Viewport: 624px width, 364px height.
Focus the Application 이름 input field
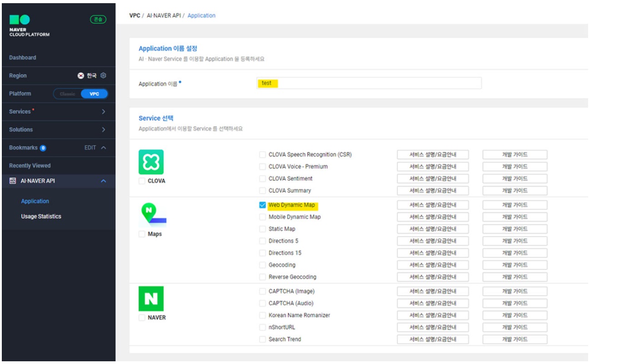(369, 84)
